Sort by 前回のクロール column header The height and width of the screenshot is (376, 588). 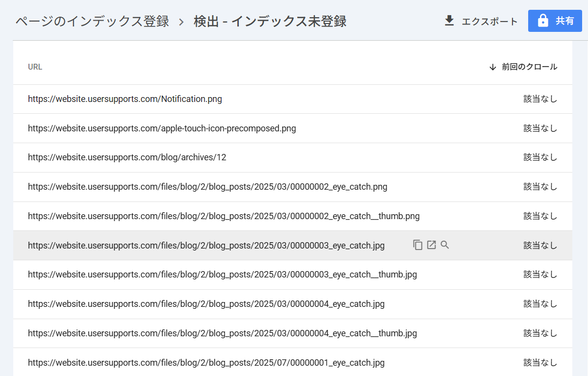pos(529,67)
